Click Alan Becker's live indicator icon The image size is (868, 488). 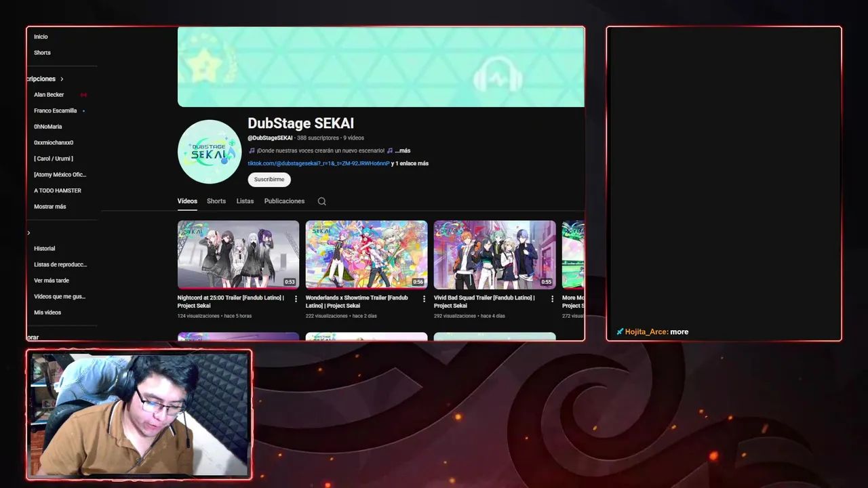coord(83,95)
